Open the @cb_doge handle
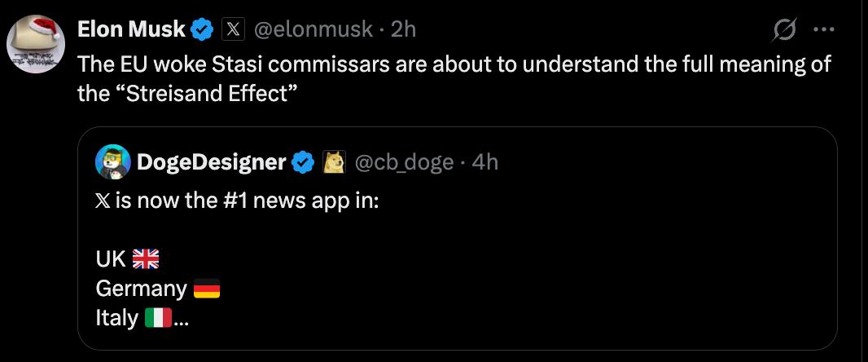The width and height of the screenshot is (868, 362). [x=402, y=162]
